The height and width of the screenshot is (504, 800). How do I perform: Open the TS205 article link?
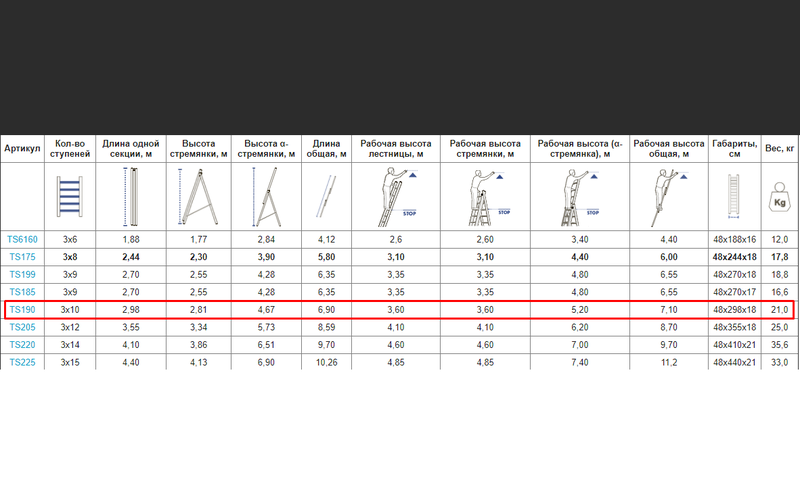tap(22, 327)
